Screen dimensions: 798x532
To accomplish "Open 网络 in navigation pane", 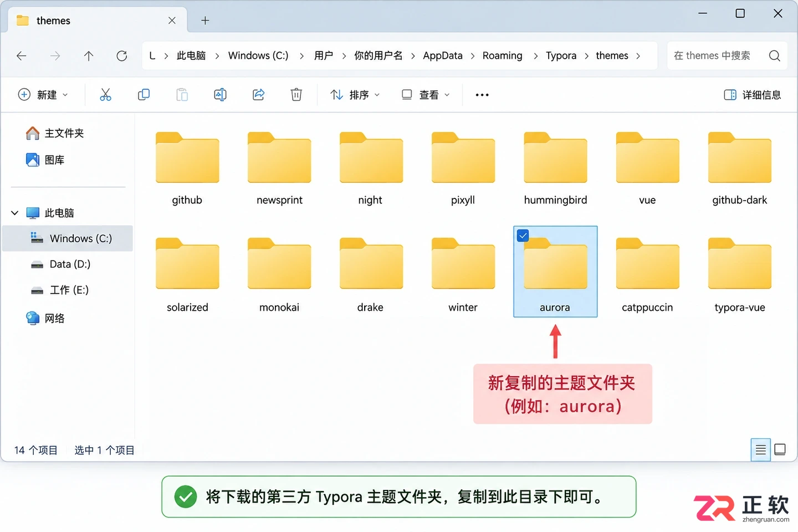I will [x=45, y=318].
